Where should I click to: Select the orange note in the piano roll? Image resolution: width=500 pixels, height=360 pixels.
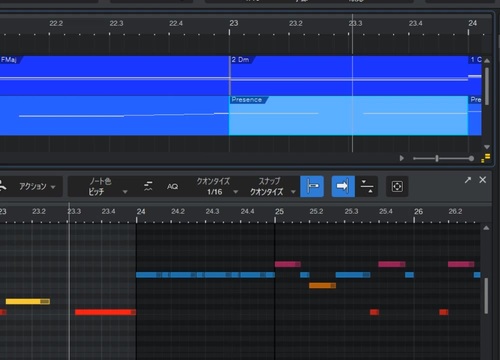point(322,285)
